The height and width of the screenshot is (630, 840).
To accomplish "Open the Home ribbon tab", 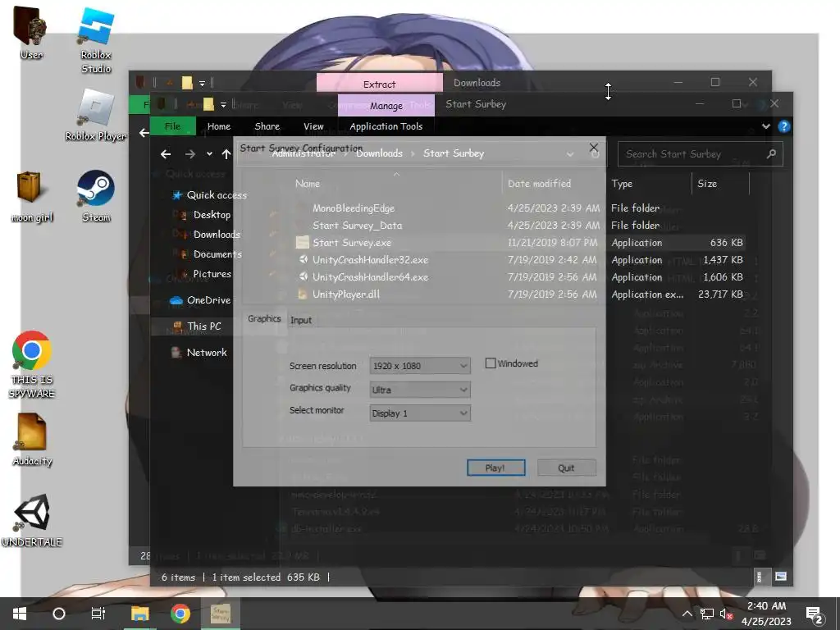I will tap(218, 126).
